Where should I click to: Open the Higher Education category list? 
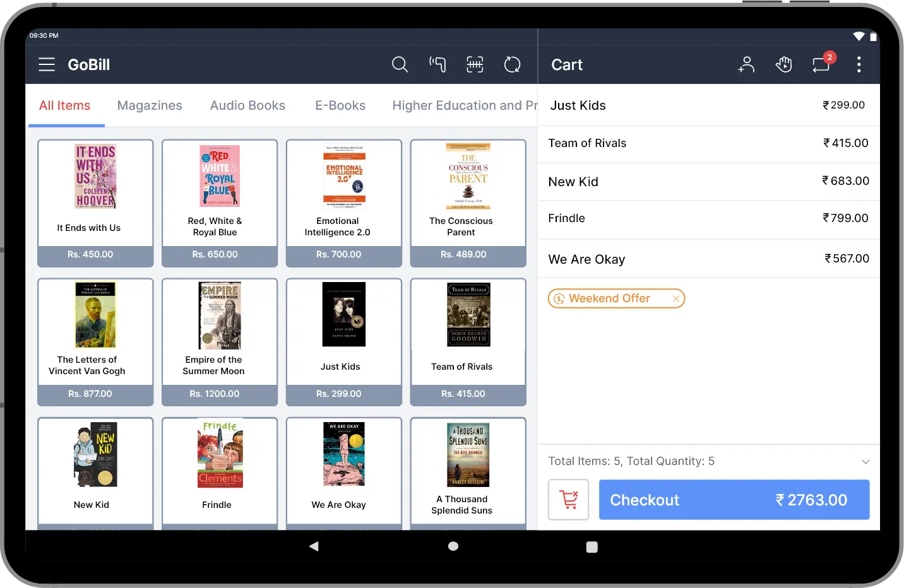[x=465, y=105]
